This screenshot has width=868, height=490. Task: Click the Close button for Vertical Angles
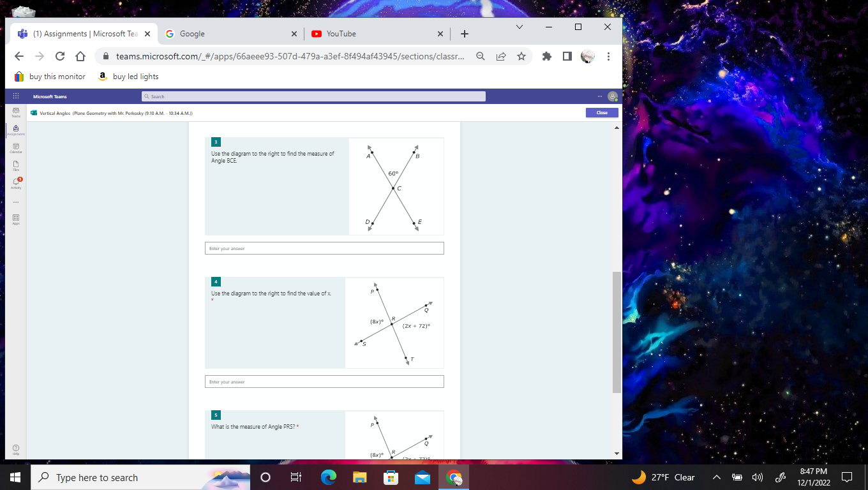[x=601, y=112]
